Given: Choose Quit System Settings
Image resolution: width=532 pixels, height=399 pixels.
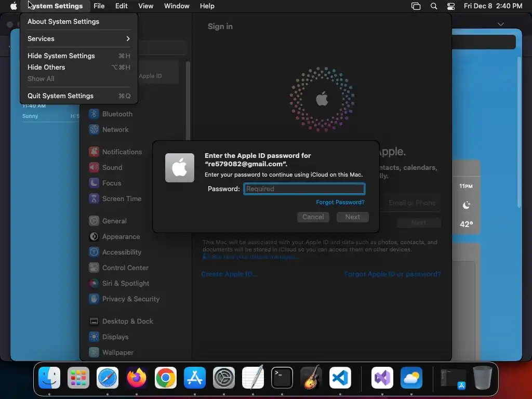Looking at the screenshot, I should tap(79, 96).
